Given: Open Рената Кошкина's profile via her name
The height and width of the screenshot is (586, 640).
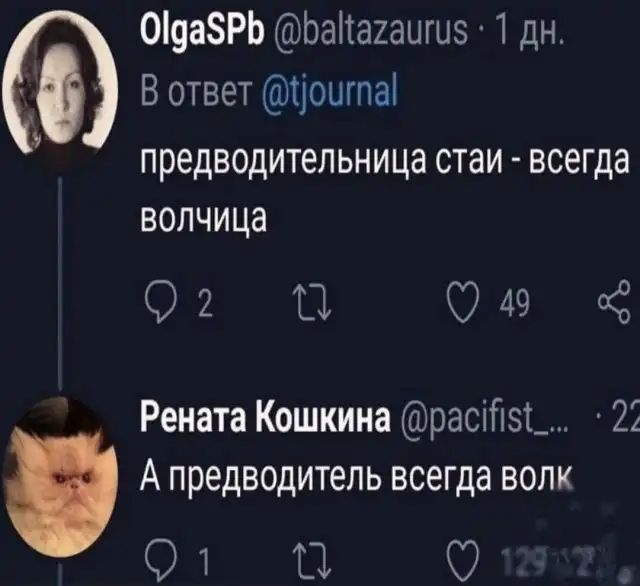Looking at the screenshot, I should point(265,420).
